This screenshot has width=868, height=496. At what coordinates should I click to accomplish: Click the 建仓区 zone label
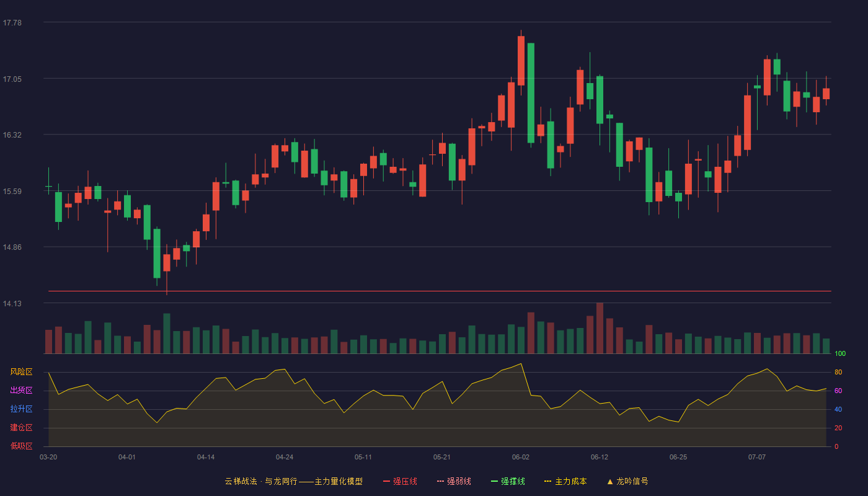(x=21, y=428)
